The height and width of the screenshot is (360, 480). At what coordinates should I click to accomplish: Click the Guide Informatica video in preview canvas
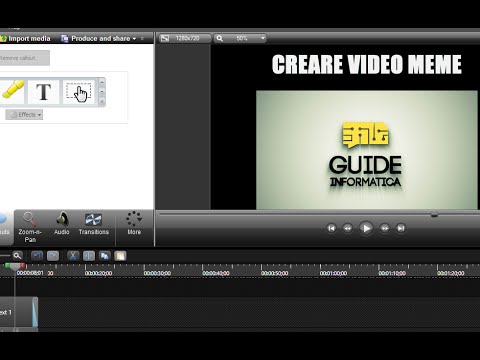367,150
